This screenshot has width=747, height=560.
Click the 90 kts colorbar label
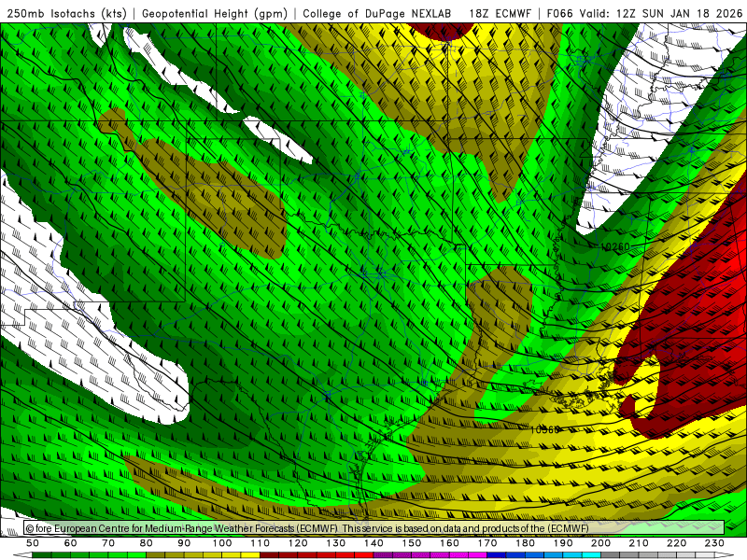coord(184,543)
